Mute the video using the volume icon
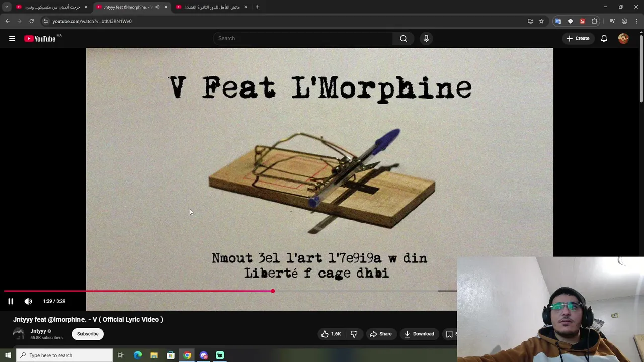This screenshot has height=362, width=644. click(x=28, y=301)
